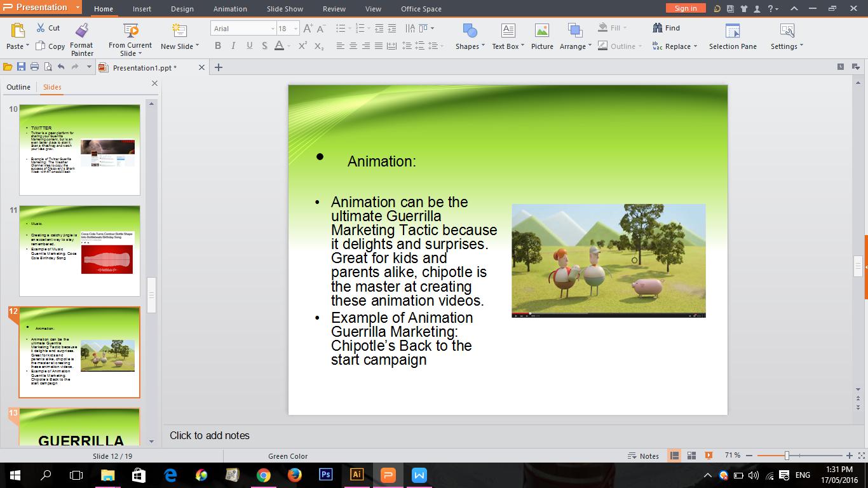The height and width of the screenshot is (488, 868).
Task: Open the Selection Pane
Action: point(733,36)
